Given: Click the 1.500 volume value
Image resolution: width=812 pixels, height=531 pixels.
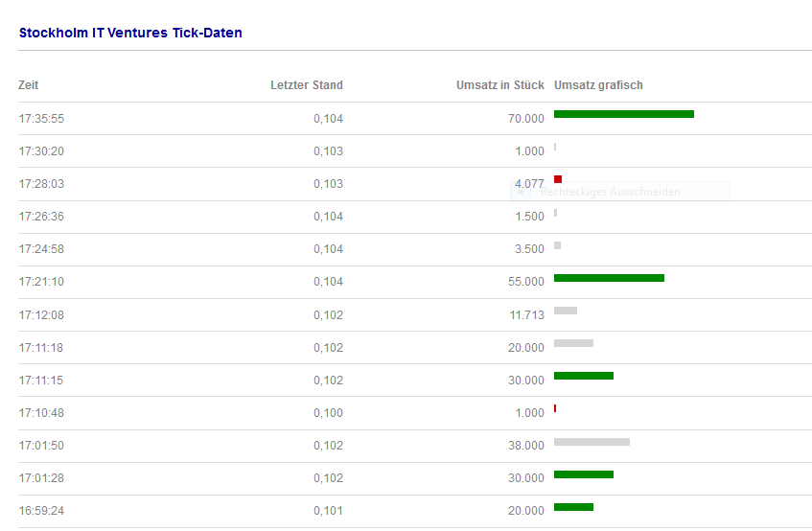Looking at the screenshot, I should pos(529,217).
